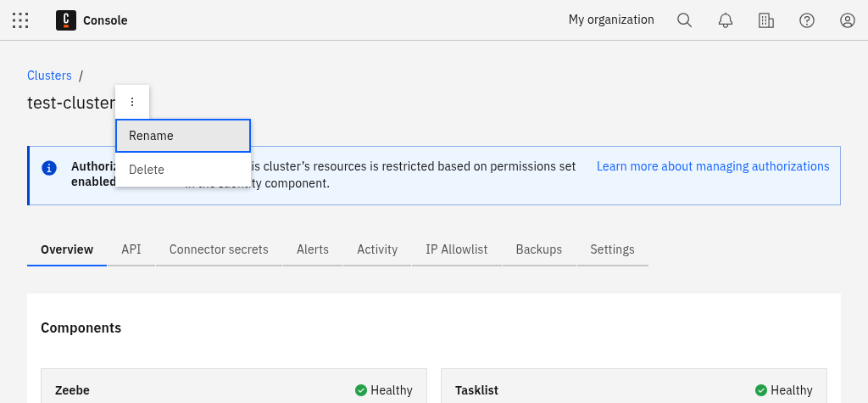
Task: Click the blue info icon in banner
Action: coord(50,167)
